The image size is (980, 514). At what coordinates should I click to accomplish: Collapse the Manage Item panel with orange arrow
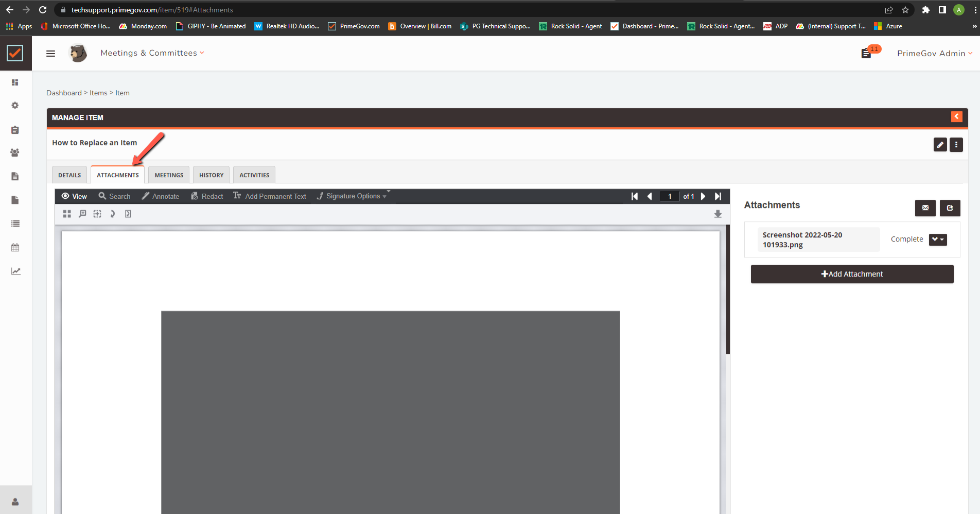[x=957, y=117]
